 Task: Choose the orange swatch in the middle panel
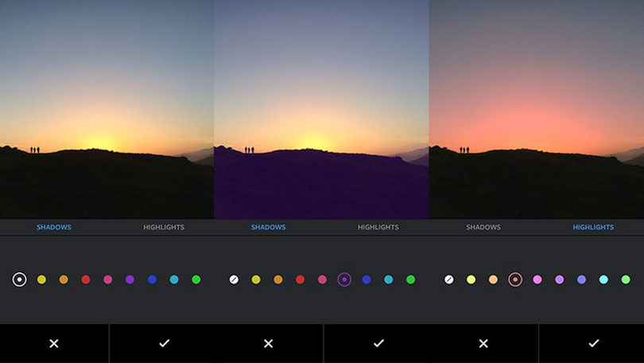pyautogui.click(x=278, y=279)
